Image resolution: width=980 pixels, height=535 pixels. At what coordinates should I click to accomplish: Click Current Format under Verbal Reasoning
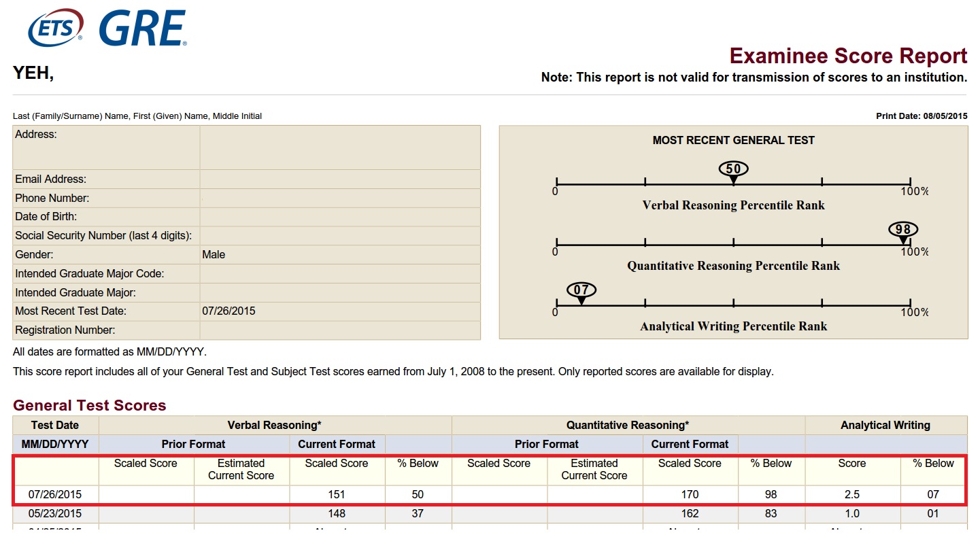pyautogui.click(x=337, y=445)
